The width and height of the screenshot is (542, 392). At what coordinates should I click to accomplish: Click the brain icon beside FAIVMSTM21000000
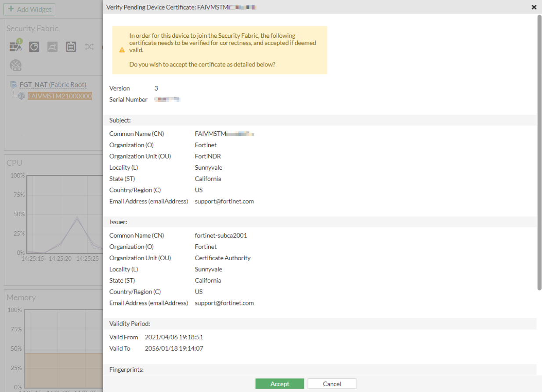[22, 96]
